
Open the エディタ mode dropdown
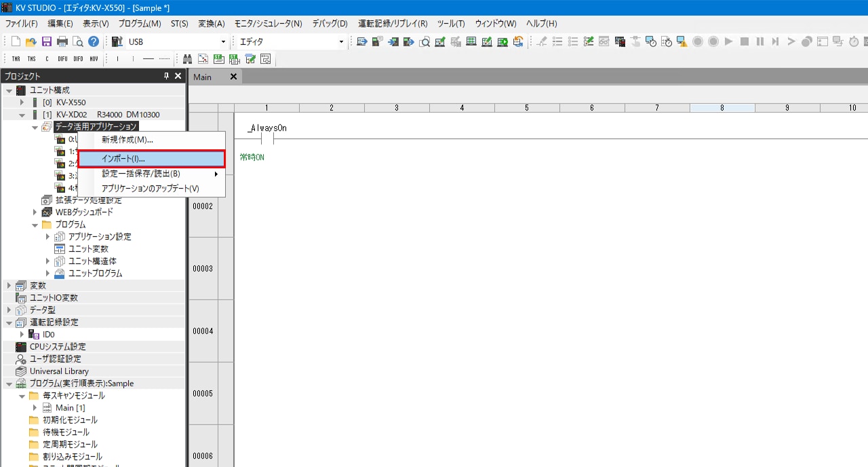pyautogui.click(x=341, y=42)
